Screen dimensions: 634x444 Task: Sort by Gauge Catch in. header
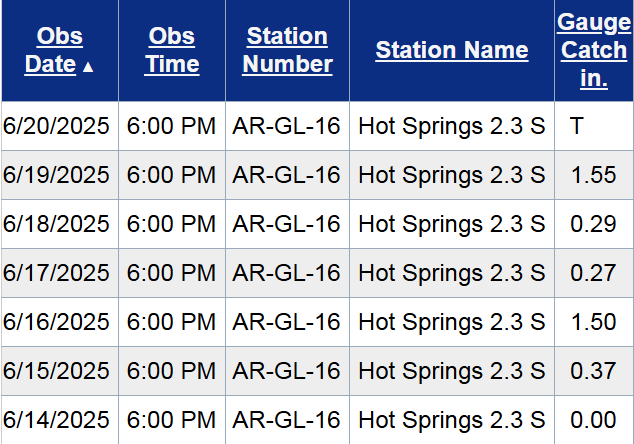(x=593, y=50)
